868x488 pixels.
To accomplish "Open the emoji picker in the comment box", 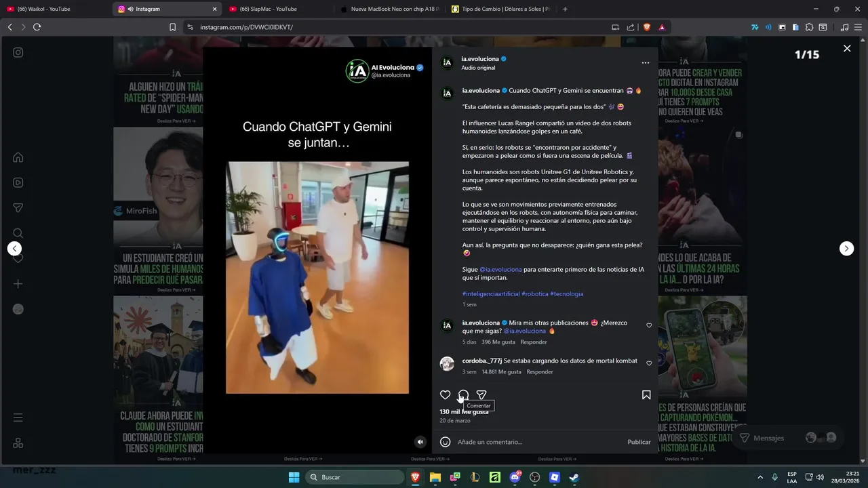I will [x=446, y=442].
